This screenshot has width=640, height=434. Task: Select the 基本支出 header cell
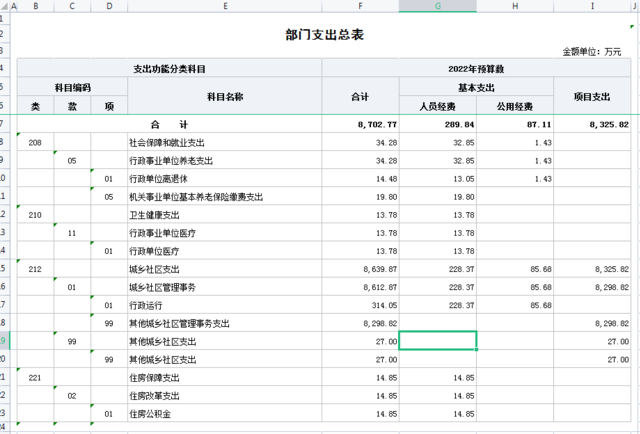[477, 88]
